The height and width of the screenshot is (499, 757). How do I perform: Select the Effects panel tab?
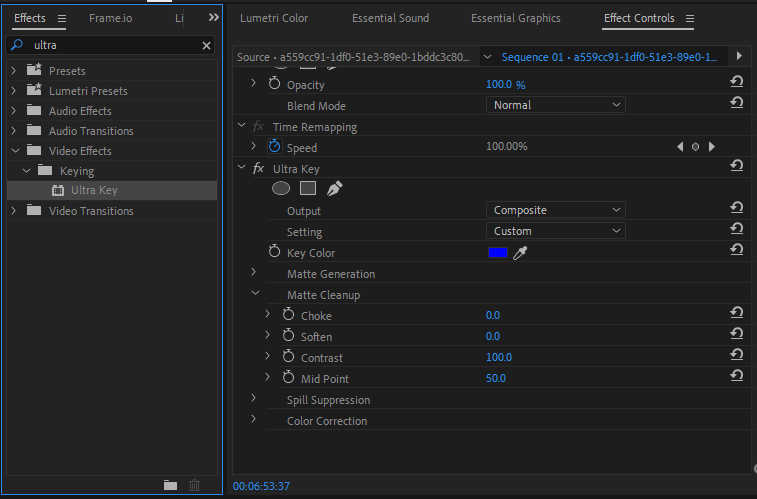(30, 18)
